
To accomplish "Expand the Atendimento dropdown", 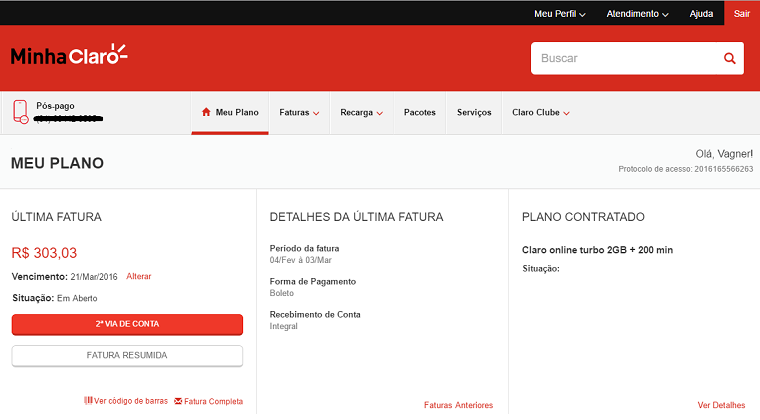I will (637, 14).
